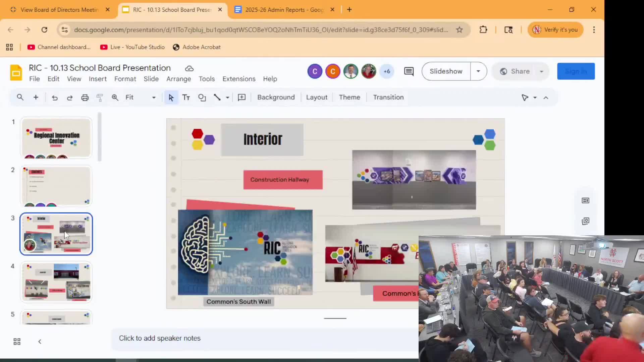Select the shape insert tool
Image resolution: width=644 pixels, height=362 pixels.
[202, 98]
